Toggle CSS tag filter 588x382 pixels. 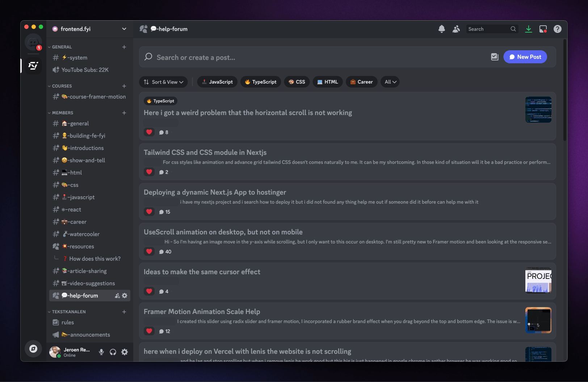coord(297,82)
